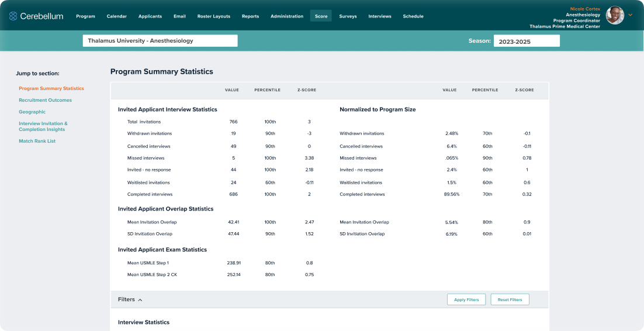Go to the Interviews page

point(380,16)
